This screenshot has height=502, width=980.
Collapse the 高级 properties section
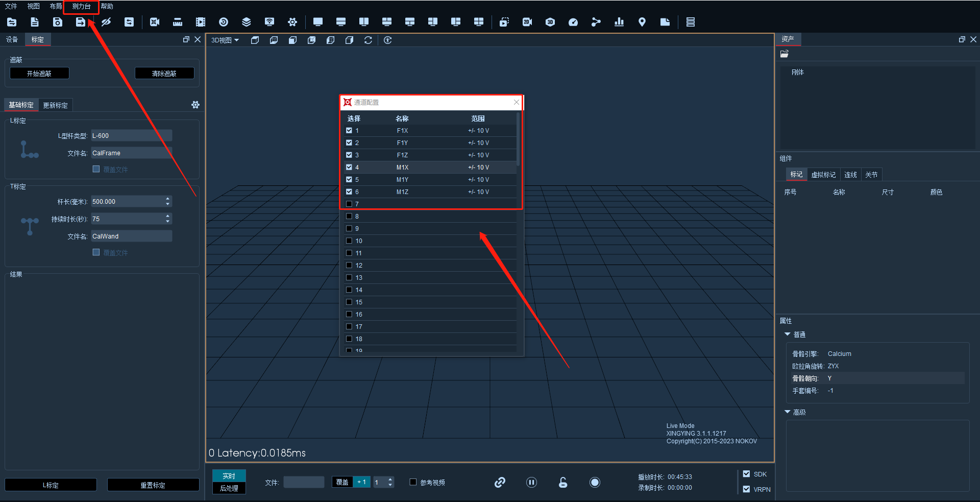[788, 412]
